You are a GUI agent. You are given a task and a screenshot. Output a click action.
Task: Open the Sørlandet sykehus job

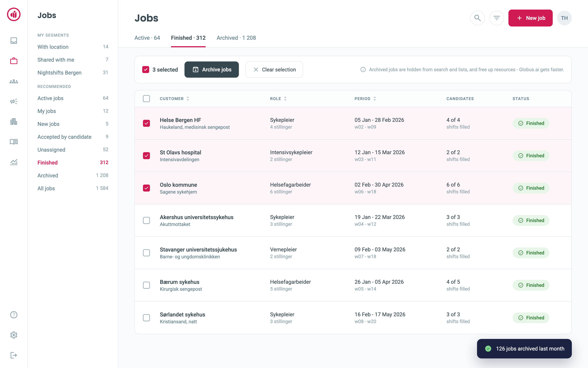coord(182,314)
